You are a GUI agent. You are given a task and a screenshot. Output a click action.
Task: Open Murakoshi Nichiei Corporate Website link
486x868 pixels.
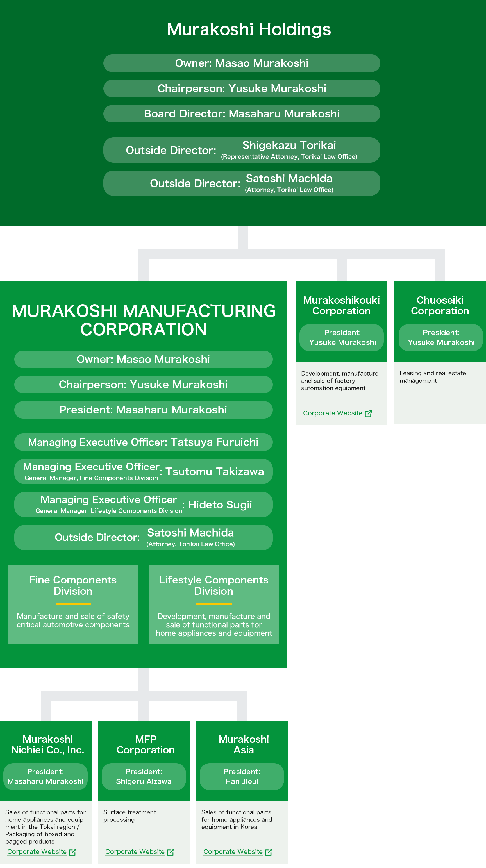37,851
